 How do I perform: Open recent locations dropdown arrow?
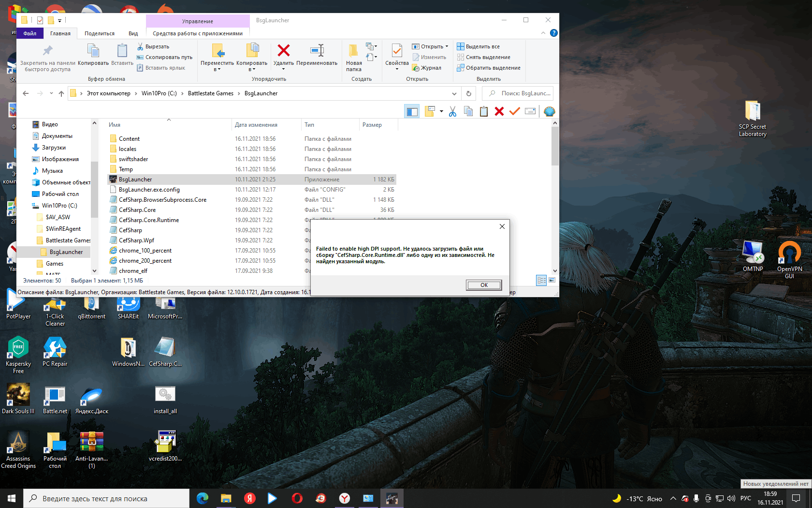(51, 93)
